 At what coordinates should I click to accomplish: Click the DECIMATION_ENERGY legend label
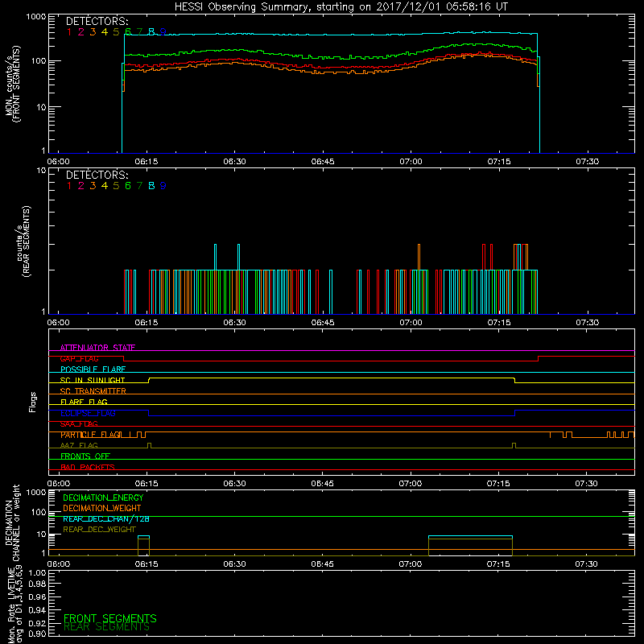103,497
